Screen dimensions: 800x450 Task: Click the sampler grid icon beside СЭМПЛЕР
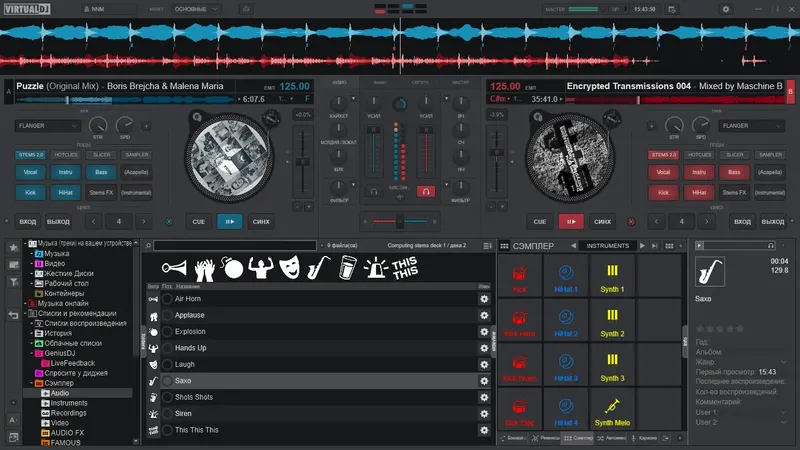click(x=504, y=246)
